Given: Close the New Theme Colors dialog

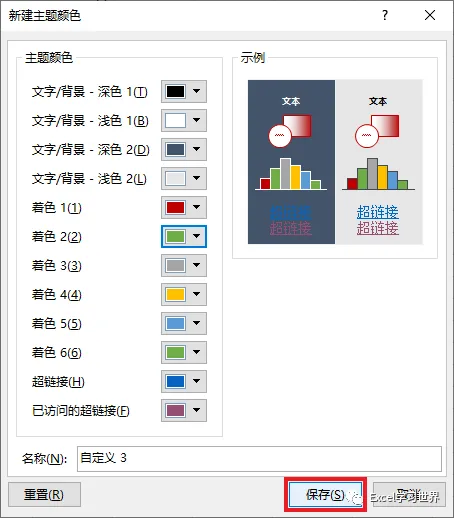Looking at the screenshot, I should 430,15.
